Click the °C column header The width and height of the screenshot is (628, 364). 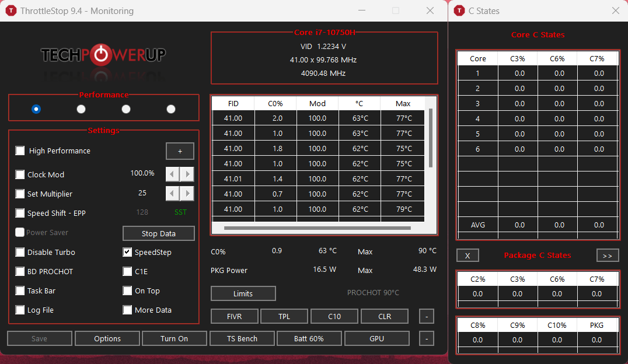(x=360, y=103)
